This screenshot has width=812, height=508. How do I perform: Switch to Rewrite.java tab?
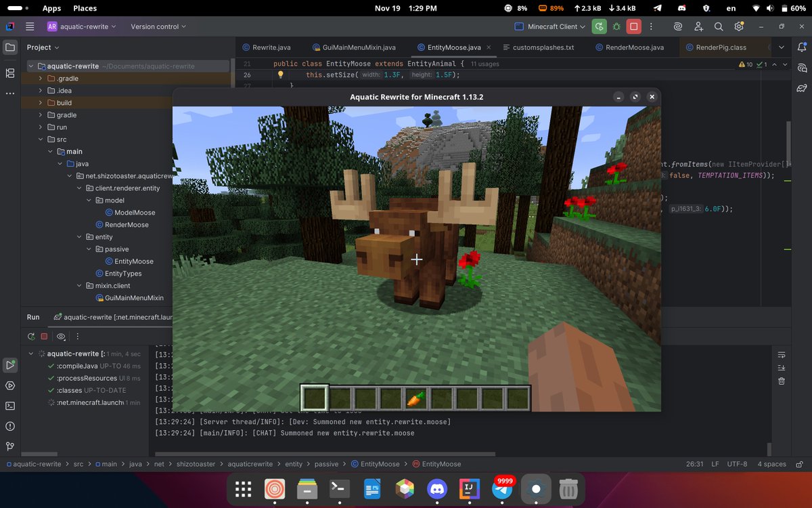click(x=265, y=47)
